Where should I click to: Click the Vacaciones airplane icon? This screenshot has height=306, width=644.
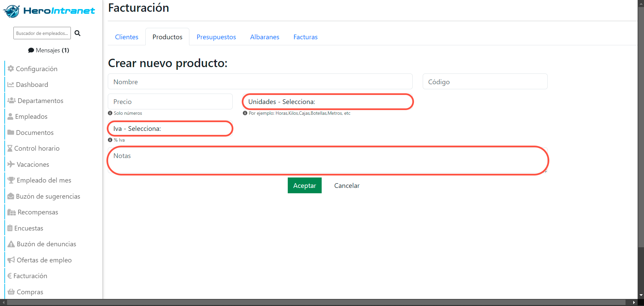(x=11, y=164)
